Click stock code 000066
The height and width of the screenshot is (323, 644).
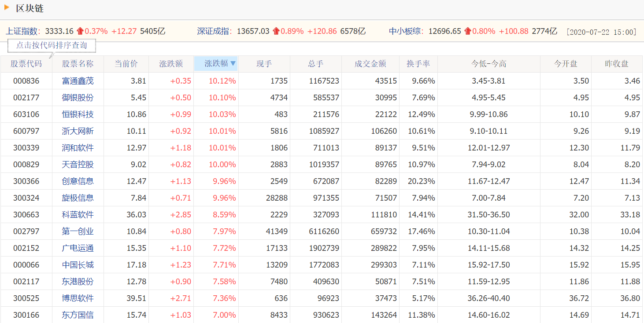[x=26, y=265]
